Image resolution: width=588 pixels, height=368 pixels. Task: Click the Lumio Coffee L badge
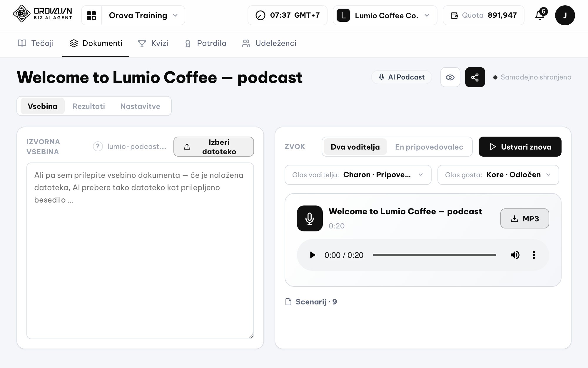(343, 15)
